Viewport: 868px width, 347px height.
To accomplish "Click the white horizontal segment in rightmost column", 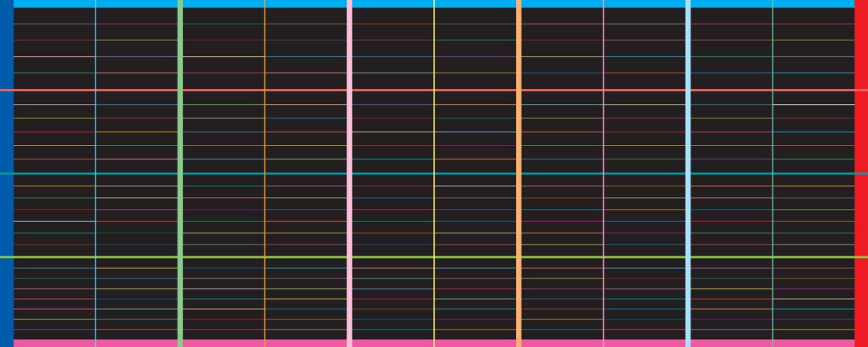I will (814, 104).
